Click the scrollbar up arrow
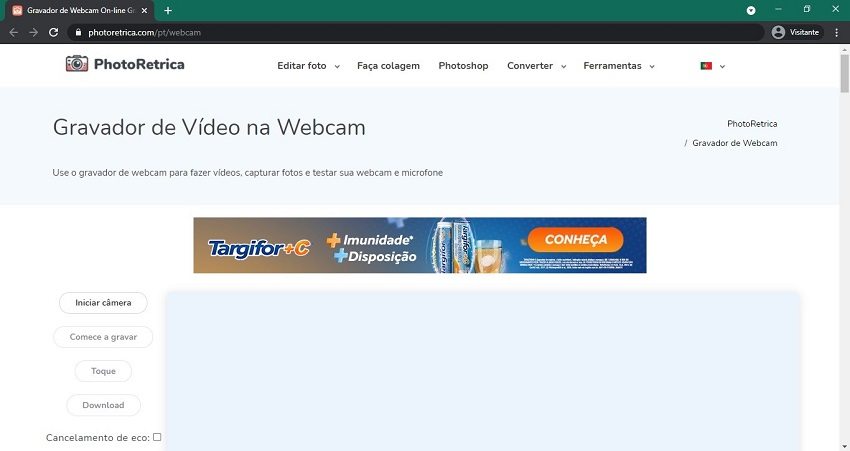This screenshot has width=850, height=451. (845, 49)
